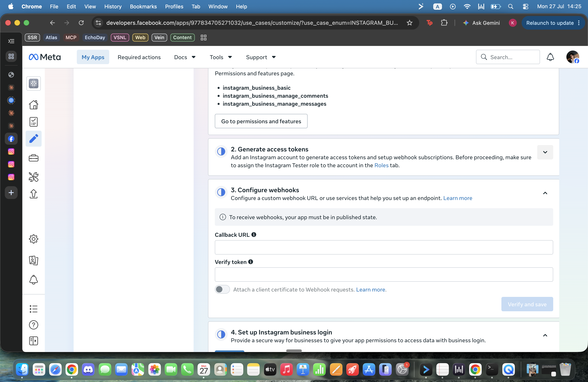Toggle attach client certificate switch
Viewport: 588px width, 382px height.
(x=222, y=289)
